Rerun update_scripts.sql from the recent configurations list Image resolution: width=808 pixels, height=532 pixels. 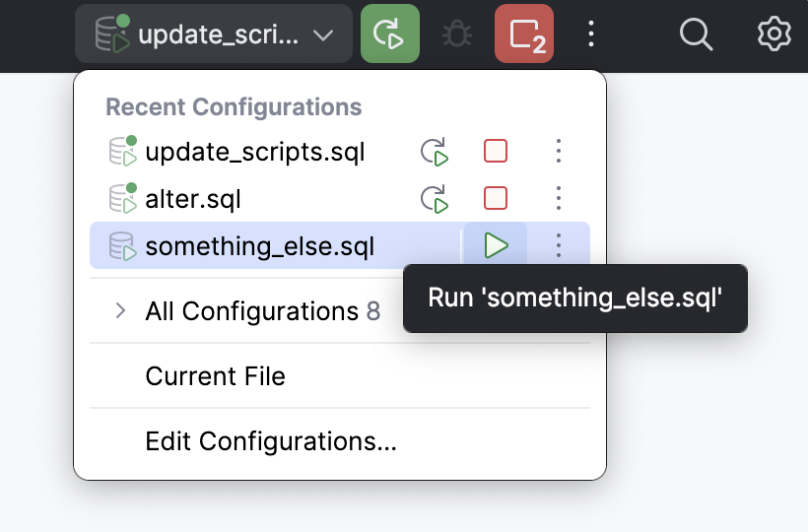pyautogui.click(x=435, y=152)
